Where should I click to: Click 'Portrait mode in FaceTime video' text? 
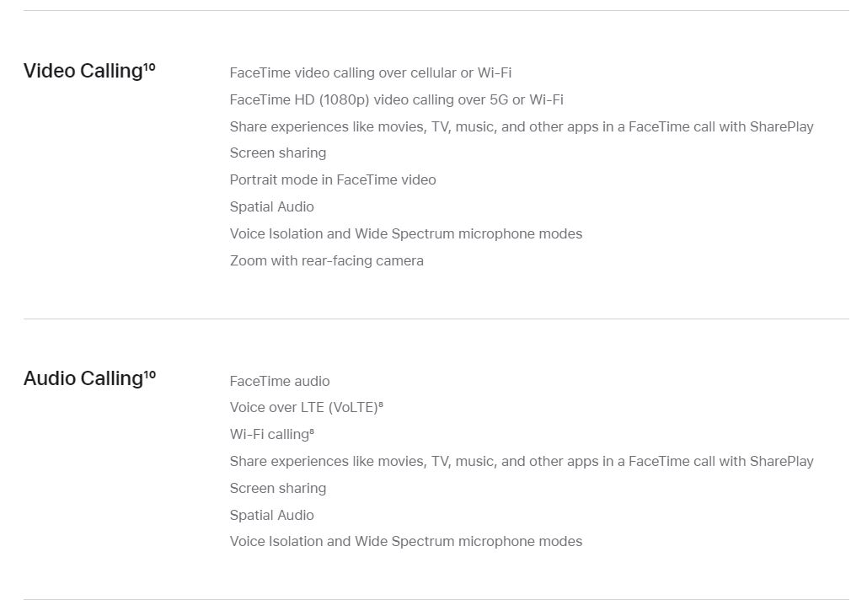click(x=333, y=179)
